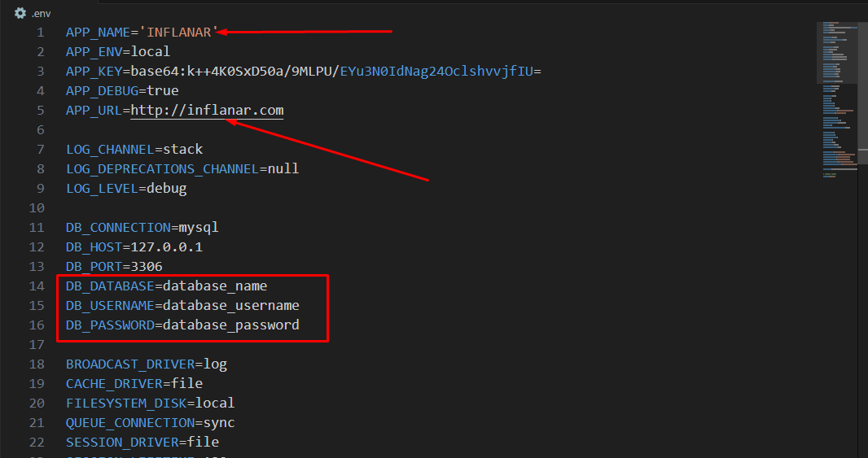Click the minimap code overview
868x458 pixels.
(x=838, y=98)
